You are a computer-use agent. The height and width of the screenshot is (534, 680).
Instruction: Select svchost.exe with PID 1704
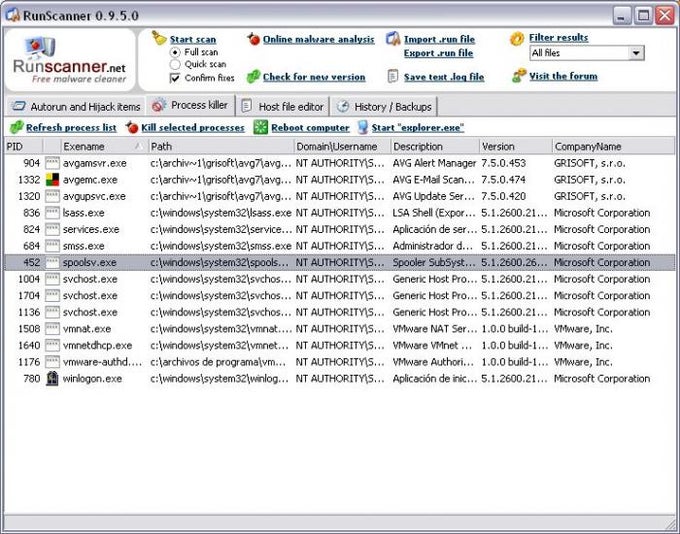[x=90, y=295]
